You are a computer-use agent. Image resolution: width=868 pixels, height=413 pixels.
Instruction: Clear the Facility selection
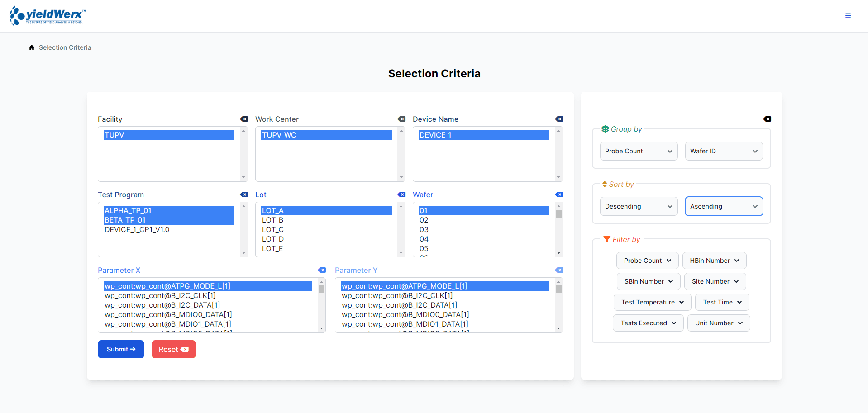point(244,119)
